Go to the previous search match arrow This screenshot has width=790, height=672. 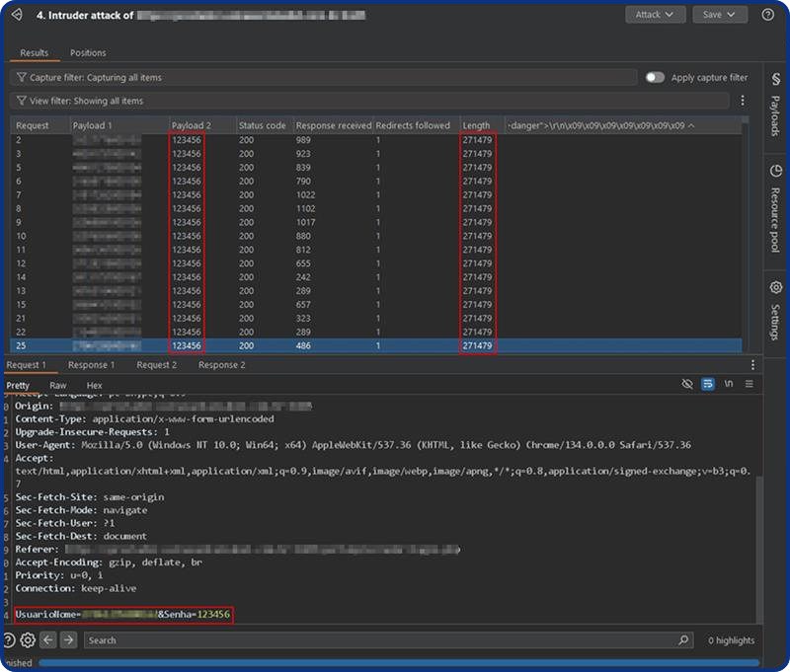click(x=48, y=640)
